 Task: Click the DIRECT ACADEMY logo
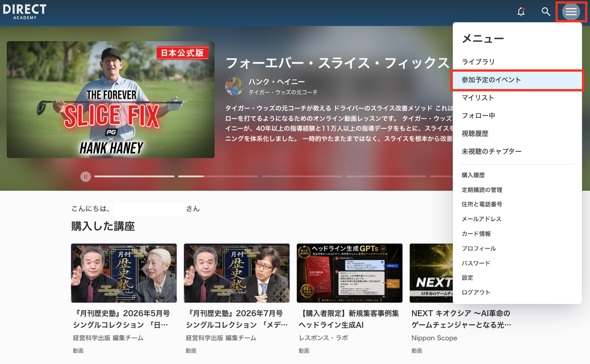[x=25, y=12]
